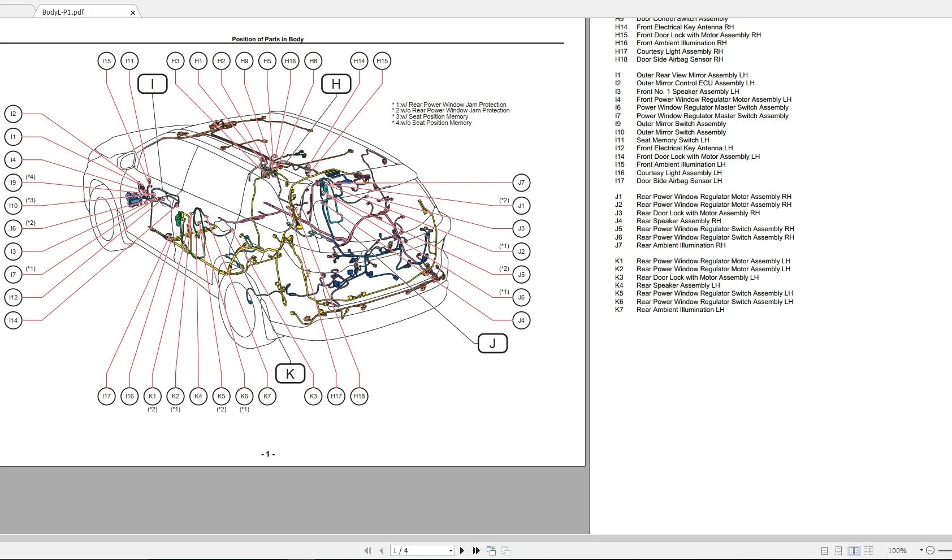Screen dimensions: 952x560
Task: Click 'Outer Rear View Mirror Assembly LH' text
Action: 692,75
